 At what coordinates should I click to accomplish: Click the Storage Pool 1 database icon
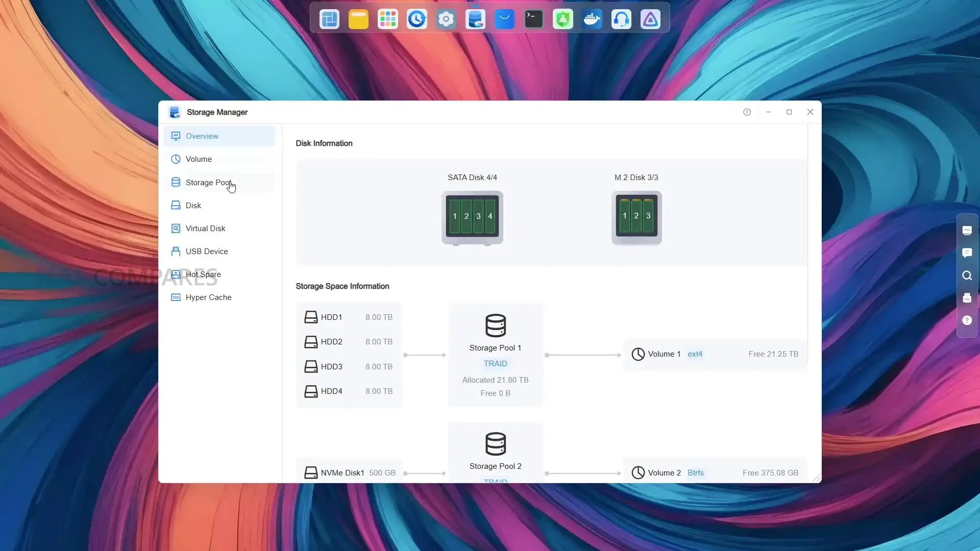tap(495, 325)
